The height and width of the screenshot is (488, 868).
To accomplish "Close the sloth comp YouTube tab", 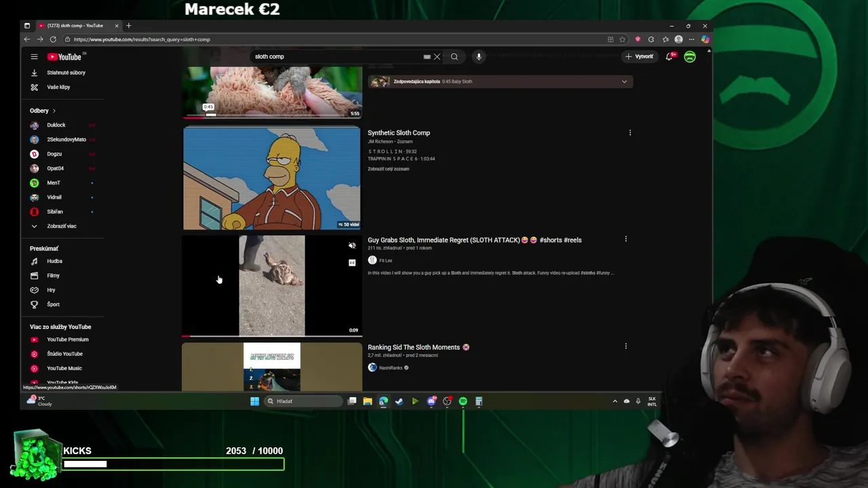I will tap(117, 26).
